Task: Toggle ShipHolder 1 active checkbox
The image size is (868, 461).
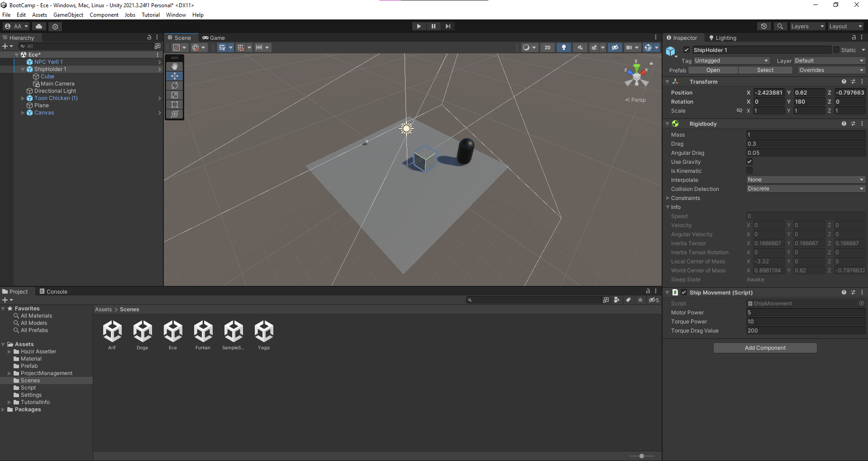Action: click(x=687, y=50)
